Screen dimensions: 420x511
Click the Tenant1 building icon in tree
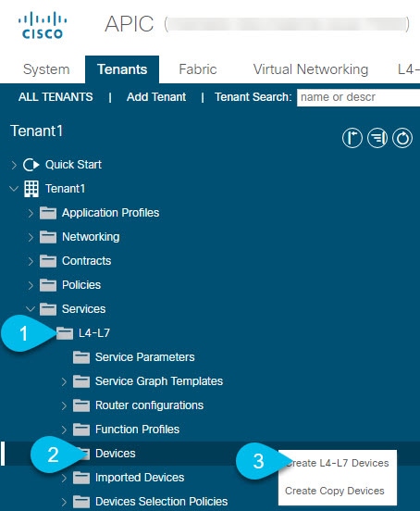click(31, 189)
